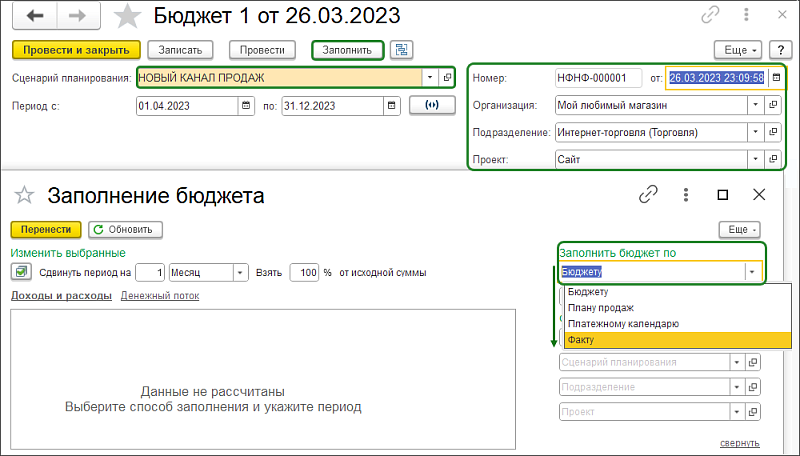Copy link icon in Заполнение бюджета header
Image resolution: width=800 pixels, height=456 pixels.
point(648,195)
